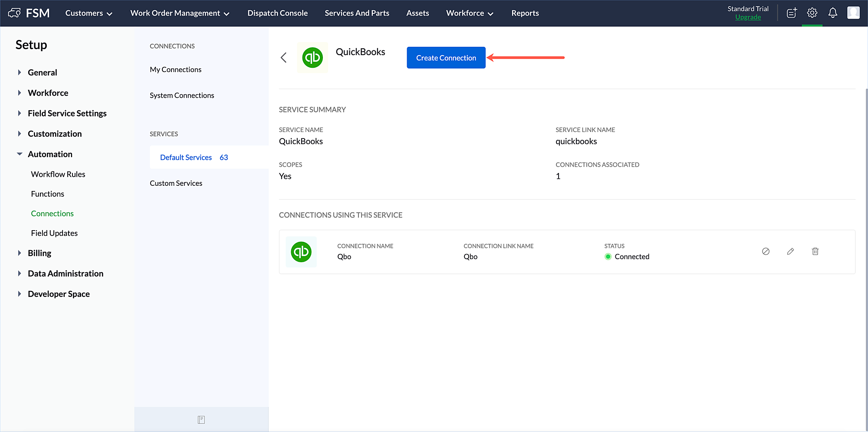Expand the General setup section
The image size is (868, 432).
(42, 73)
